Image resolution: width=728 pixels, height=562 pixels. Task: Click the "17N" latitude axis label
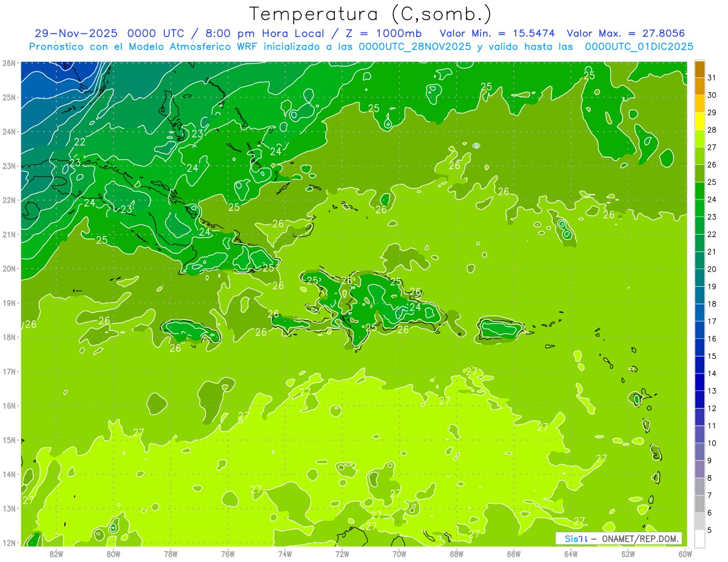click(x=8, y=371)
